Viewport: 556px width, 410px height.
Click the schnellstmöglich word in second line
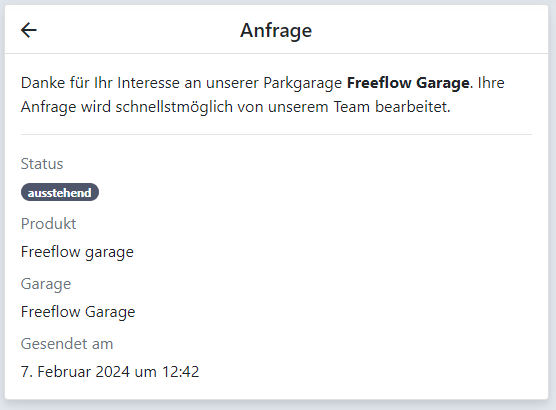(x=174, y=107)
